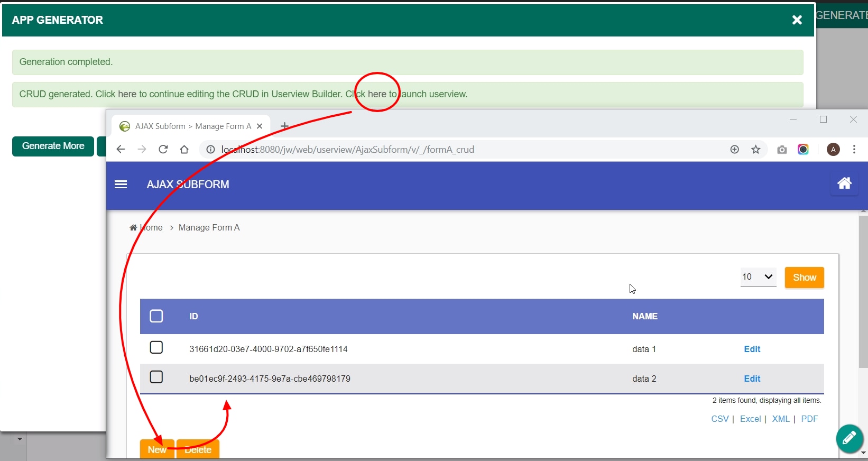868x461 pixels.
Task: Click the Generate More button
Action: tap(53, 146)
